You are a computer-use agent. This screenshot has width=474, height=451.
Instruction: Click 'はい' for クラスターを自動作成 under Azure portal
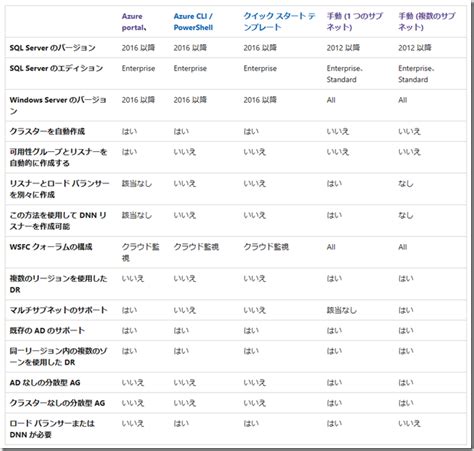(129, 131)
